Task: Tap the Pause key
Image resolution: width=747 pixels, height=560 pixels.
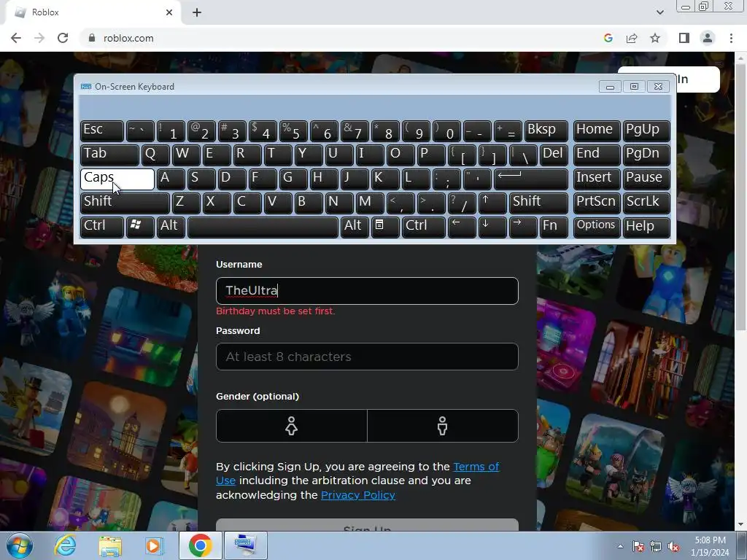Action: click(646, 179)
